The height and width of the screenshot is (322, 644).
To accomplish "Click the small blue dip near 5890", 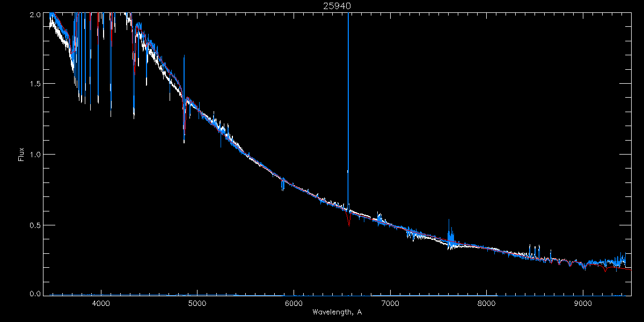I will point(282,184).
